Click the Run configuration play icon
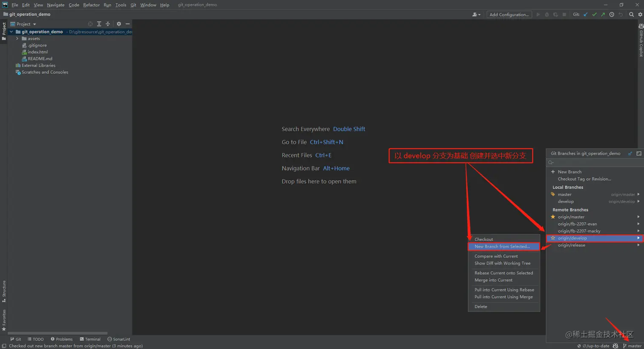This screenshot has width=644, height=349. pos(538,14)
